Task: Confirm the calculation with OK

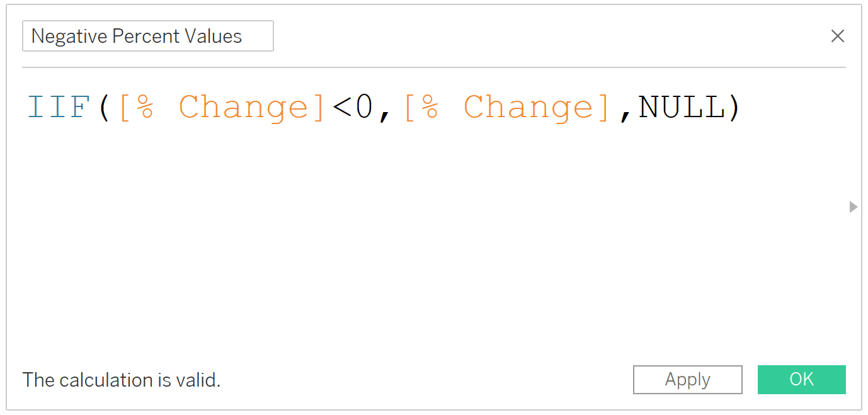Action: [801, 380]
